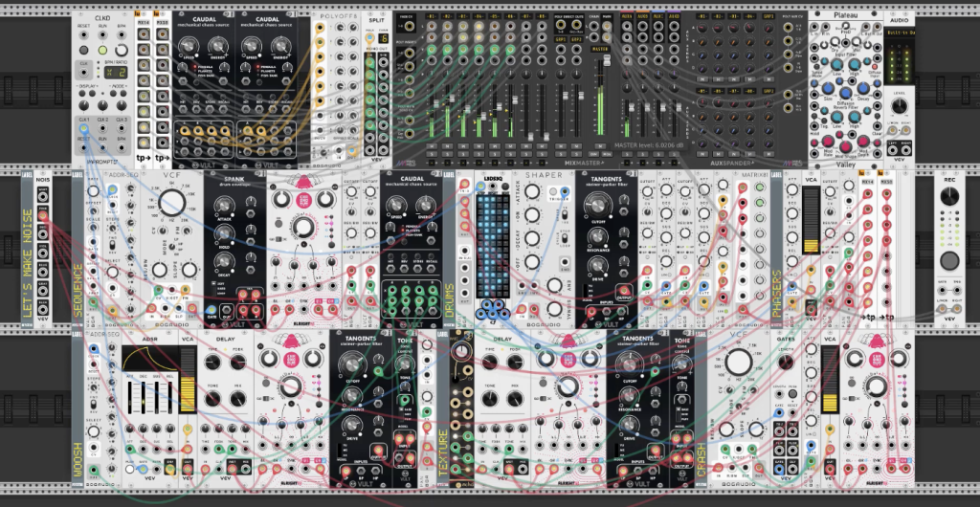The height and width of the screenshot is (507, 980).
Task: Click the L3DS3Q step grid
Action: pyautogui.click(x=493, y=246)
